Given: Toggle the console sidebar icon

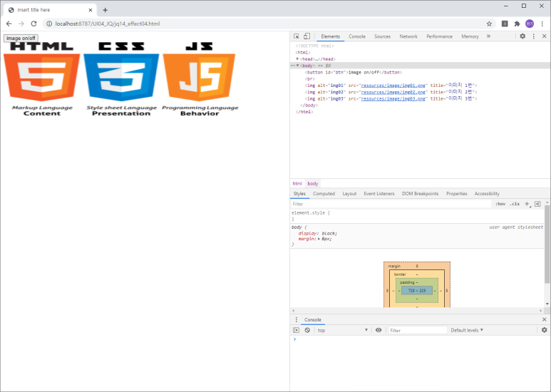Looking at the screenshot, I should coord(297,330).
